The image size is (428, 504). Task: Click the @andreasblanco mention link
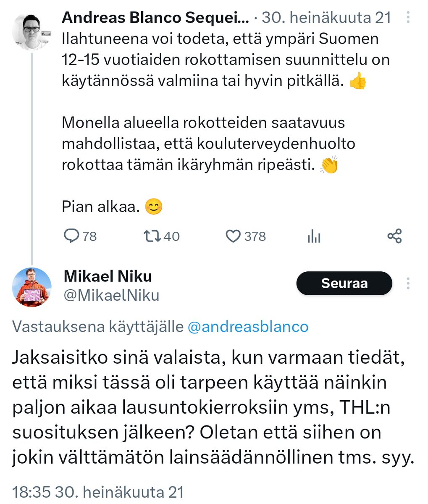(248, 326)
